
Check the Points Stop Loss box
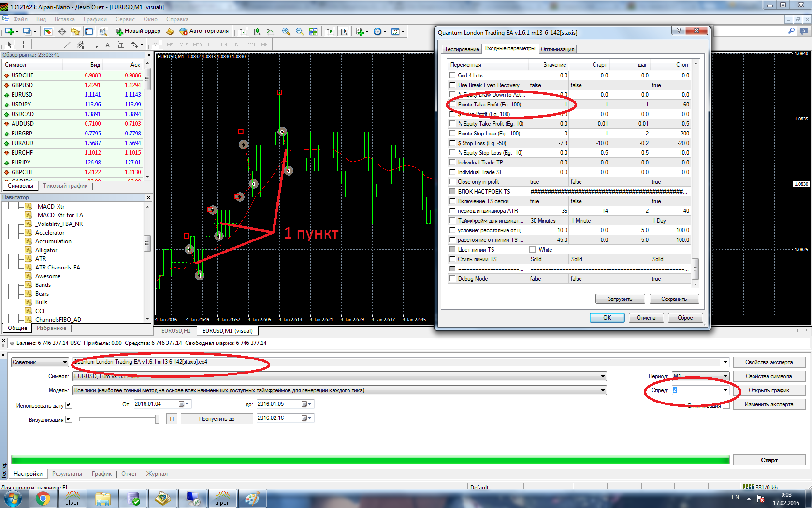coord(453,133)
